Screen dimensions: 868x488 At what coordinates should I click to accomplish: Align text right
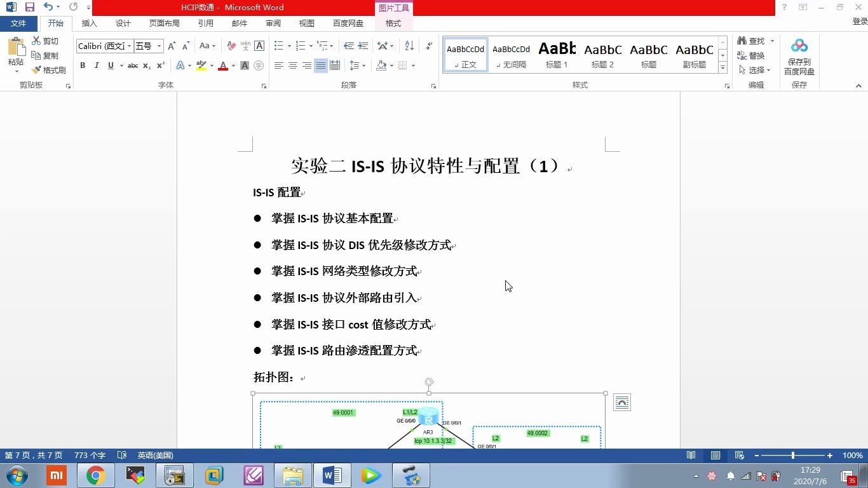point(307,65)
